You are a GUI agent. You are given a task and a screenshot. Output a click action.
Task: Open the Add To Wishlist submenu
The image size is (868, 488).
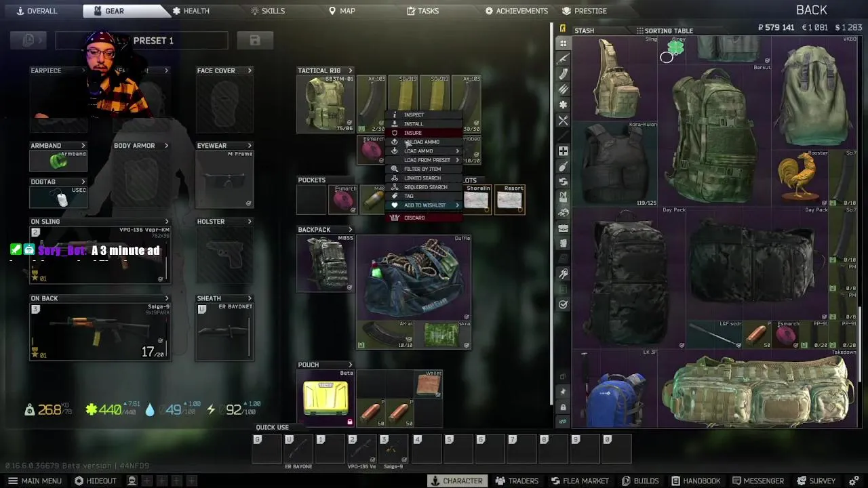(x=425, y=205)
